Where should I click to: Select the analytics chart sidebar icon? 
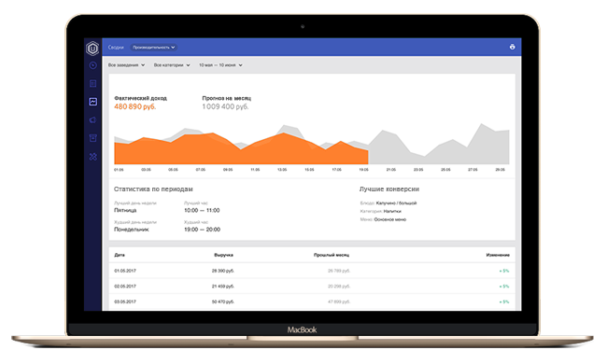(92, 102)
